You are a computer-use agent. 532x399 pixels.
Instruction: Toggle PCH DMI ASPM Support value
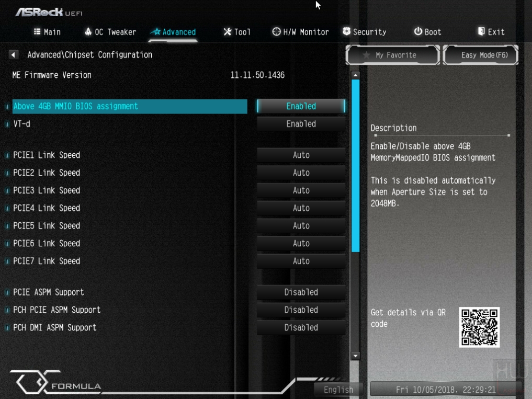point(301,327)
